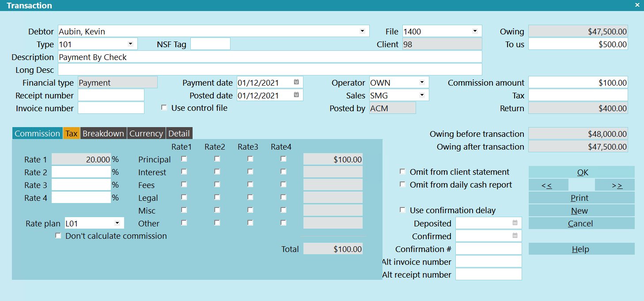Check Don't calculate commission
644x301 pixels.
(x=58, y=236)
